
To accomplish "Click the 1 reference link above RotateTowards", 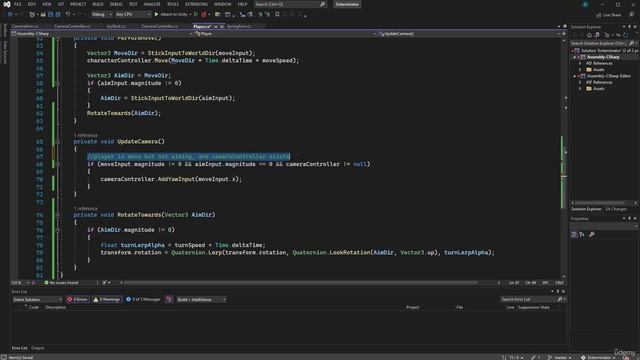I will click(86, 209).
